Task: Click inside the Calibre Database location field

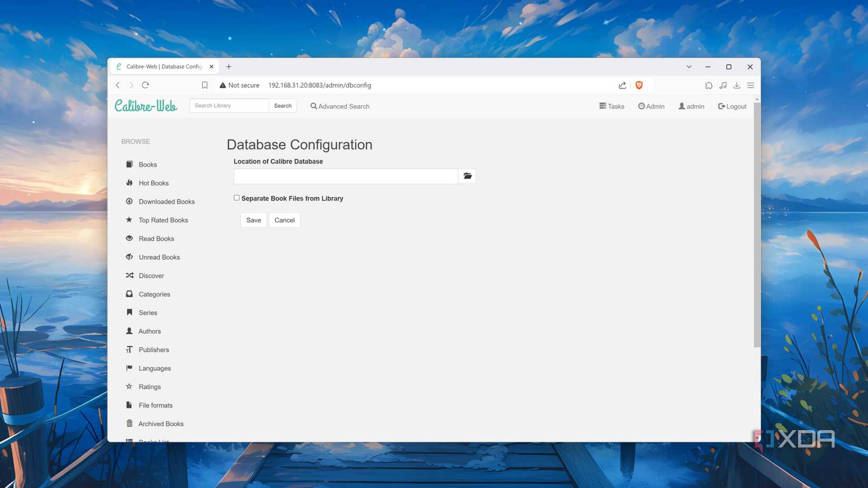Action: coord(346,176)
